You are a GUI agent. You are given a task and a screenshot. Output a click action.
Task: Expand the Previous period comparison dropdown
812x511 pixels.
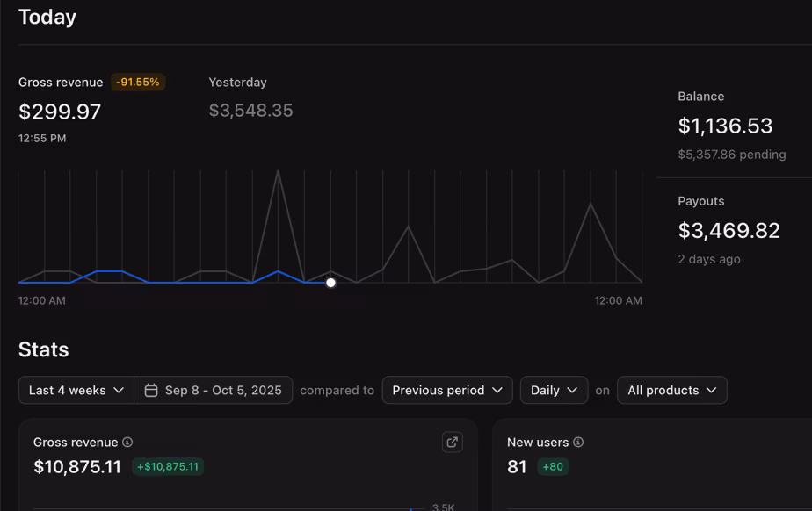tap(446, 391)
